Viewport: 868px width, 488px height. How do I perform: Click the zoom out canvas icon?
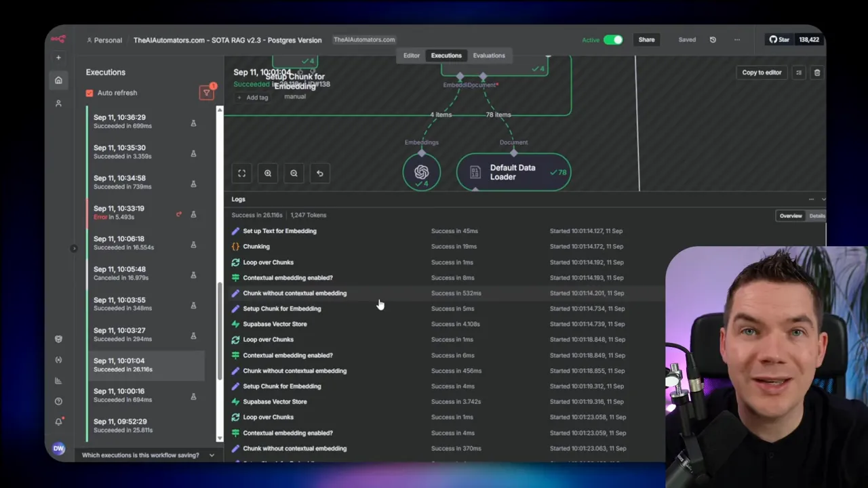[294, 174]
